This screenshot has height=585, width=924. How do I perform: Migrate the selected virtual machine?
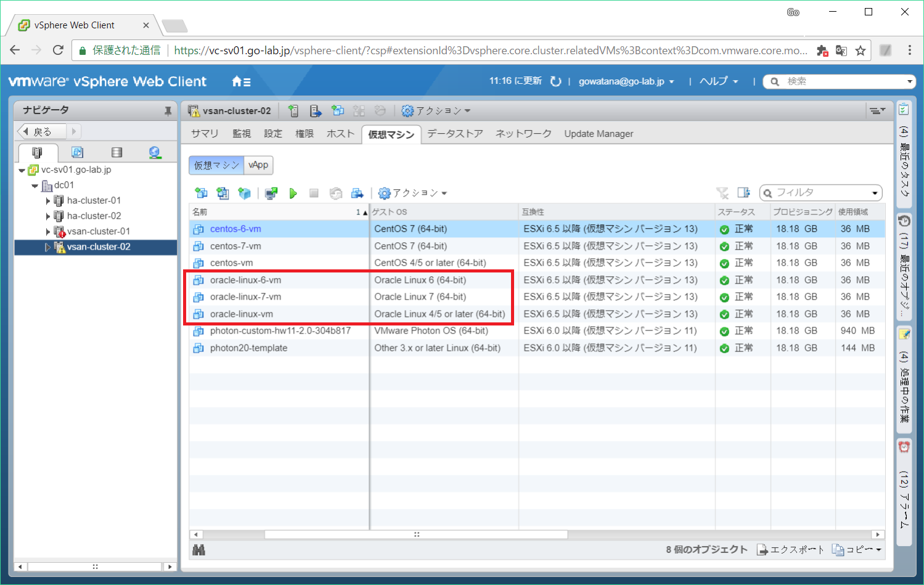point(357,194)
